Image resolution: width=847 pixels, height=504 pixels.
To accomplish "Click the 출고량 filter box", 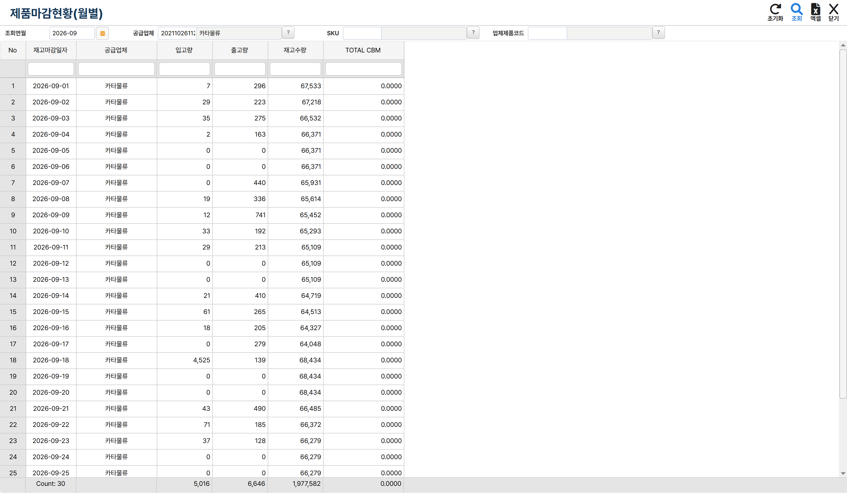I will (x=240, y=69).
